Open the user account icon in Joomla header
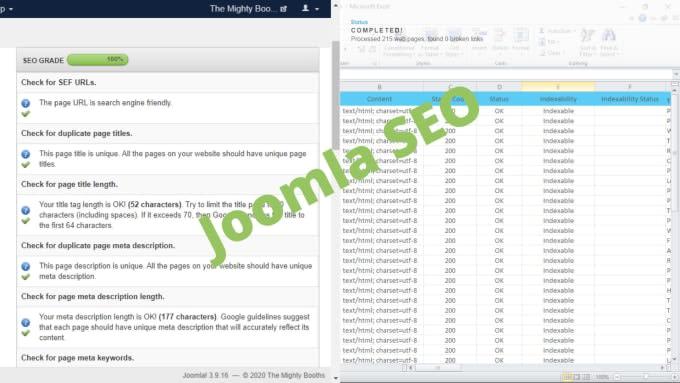The width and height of the screenshot is (680, 383). [305, 8]
